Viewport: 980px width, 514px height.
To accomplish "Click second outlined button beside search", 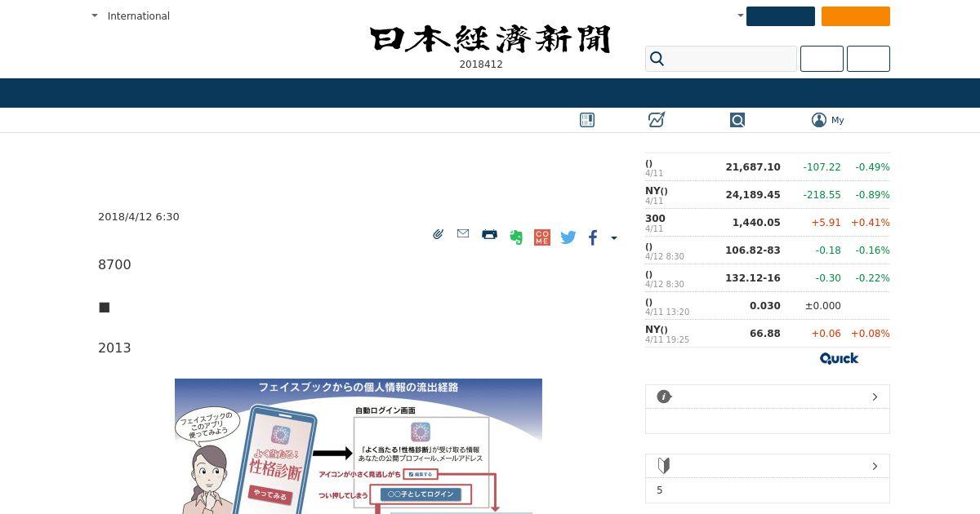I will [868, 59].
